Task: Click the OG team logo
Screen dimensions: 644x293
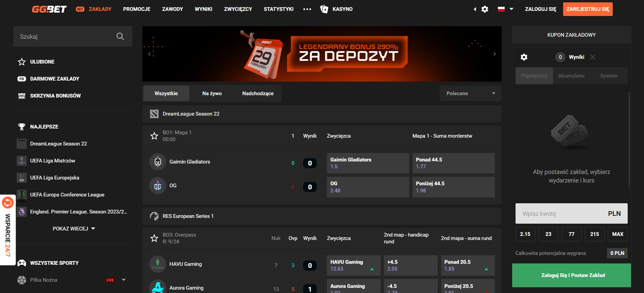Action: pyautogui.click(x=158, y=186)
